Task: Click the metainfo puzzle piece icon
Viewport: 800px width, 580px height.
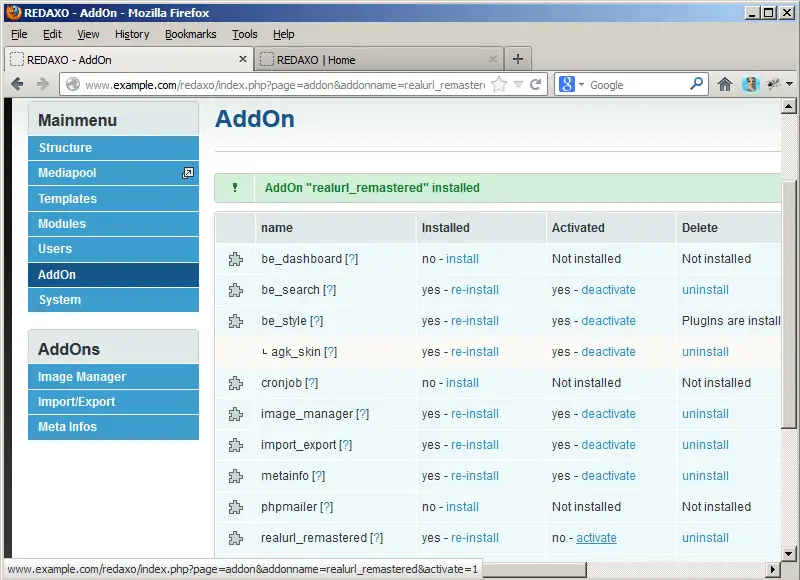Action: pyautogui.click(x=235, y=476)
